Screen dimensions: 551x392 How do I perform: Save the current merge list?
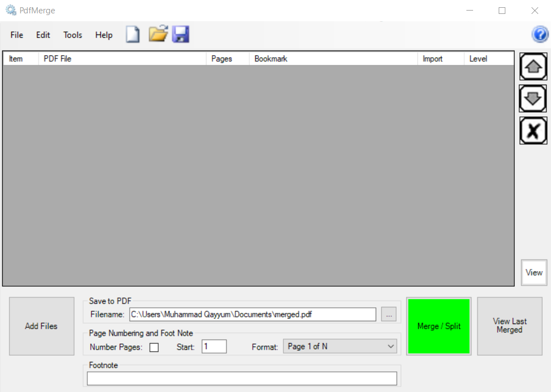(181, 34)
